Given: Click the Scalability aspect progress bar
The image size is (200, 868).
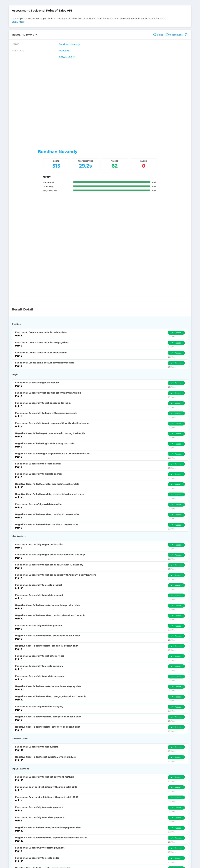Looking at the screenshot, I should 112,186.
